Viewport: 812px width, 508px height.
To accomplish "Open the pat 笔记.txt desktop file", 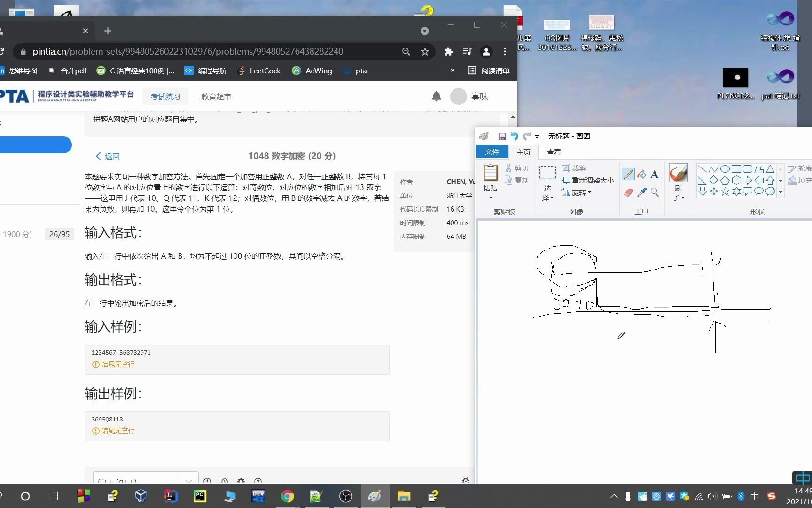I will (x=781, y=84).
